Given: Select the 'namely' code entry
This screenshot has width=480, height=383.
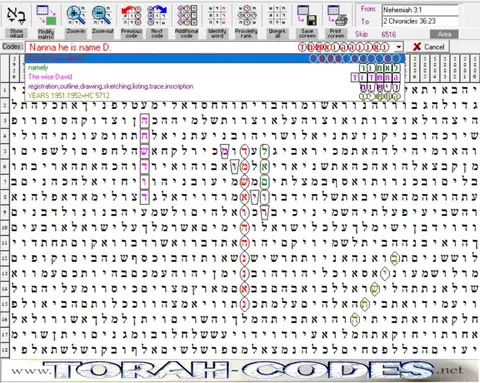Looking at the screenshot, I should tap(215, 68).
